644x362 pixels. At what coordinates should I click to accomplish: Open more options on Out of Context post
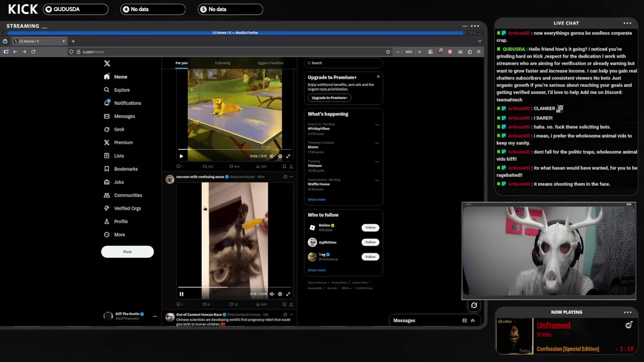tap(291, 315)
